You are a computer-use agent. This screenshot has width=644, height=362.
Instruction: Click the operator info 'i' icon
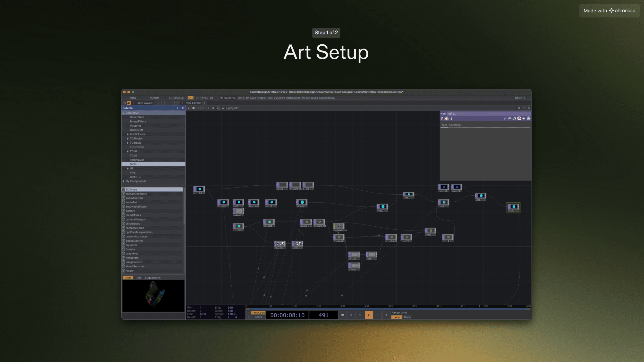tap(451, 118)
